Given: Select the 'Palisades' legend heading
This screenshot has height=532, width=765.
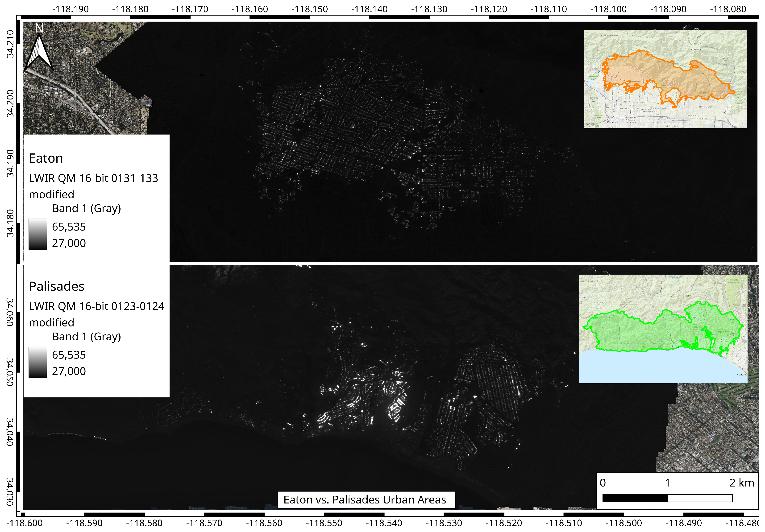Looking at the screenshot, I should (x=57, y=286).
